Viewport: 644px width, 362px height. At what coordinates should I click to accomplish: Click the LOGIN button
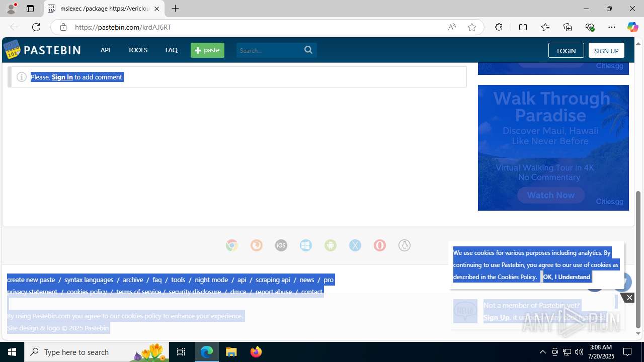tap(566, 50)
